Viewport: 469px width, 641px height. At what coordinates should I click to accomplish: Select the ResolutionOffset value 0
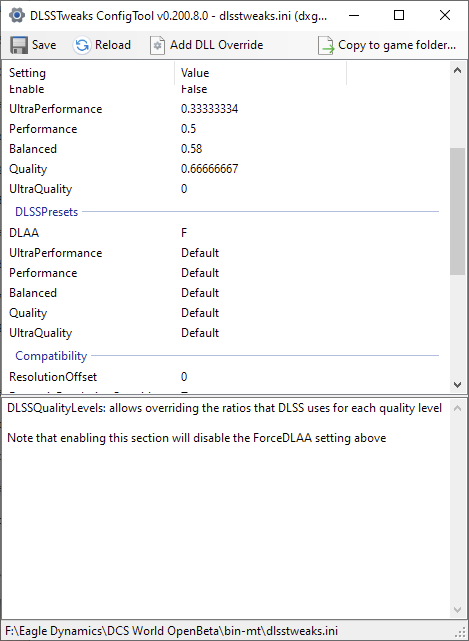(184, 377)
